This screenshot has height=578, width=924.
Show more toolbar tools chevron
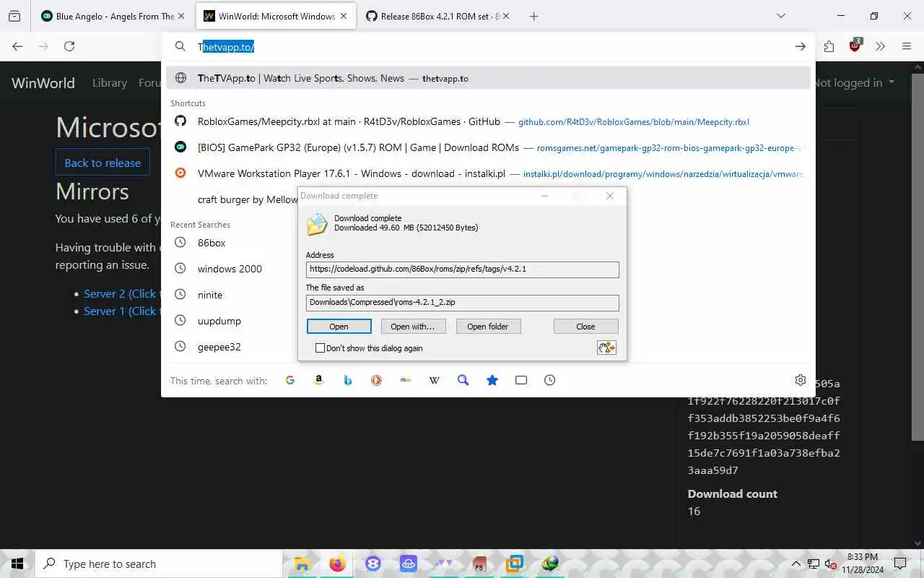click(x=880, y=46)
